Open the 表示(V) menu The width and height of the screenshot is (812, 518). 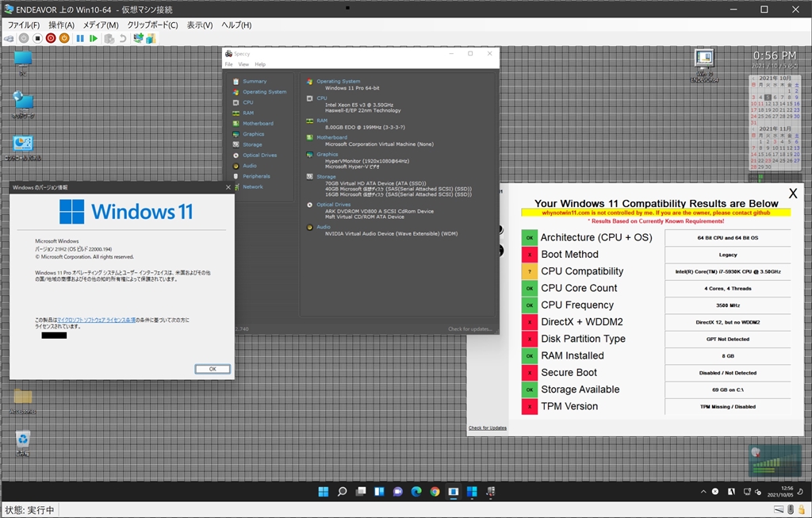pos(199,25)
